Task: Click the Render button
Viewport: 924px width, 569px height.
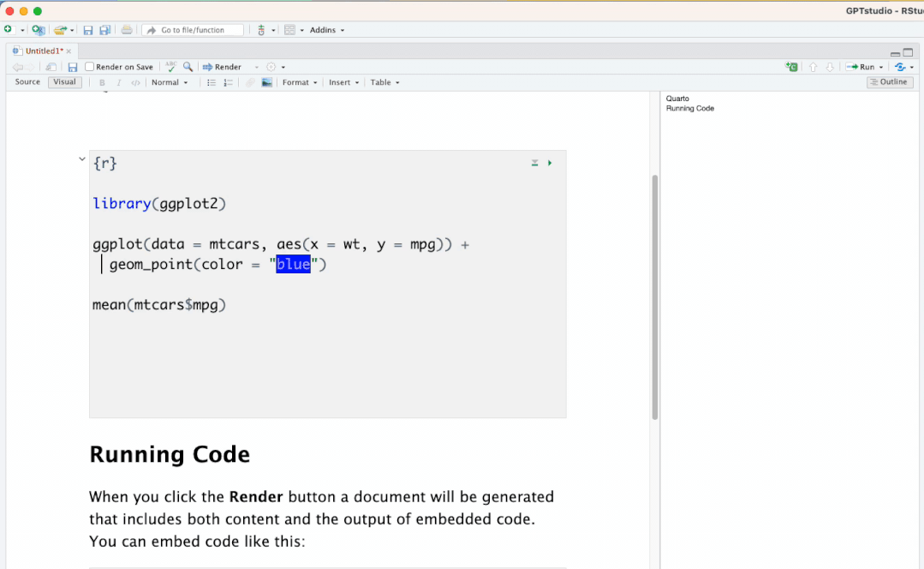Action: coord(222,67)
